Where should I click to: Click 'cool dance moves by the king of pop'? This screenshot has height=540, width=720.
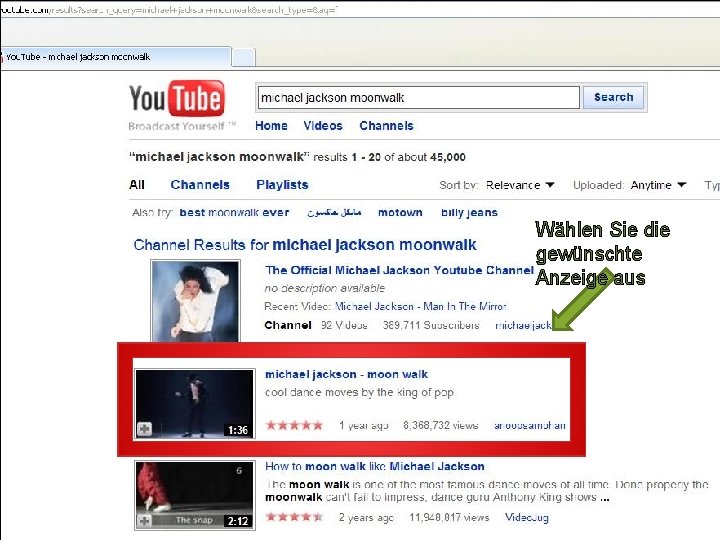pos(359,393)
